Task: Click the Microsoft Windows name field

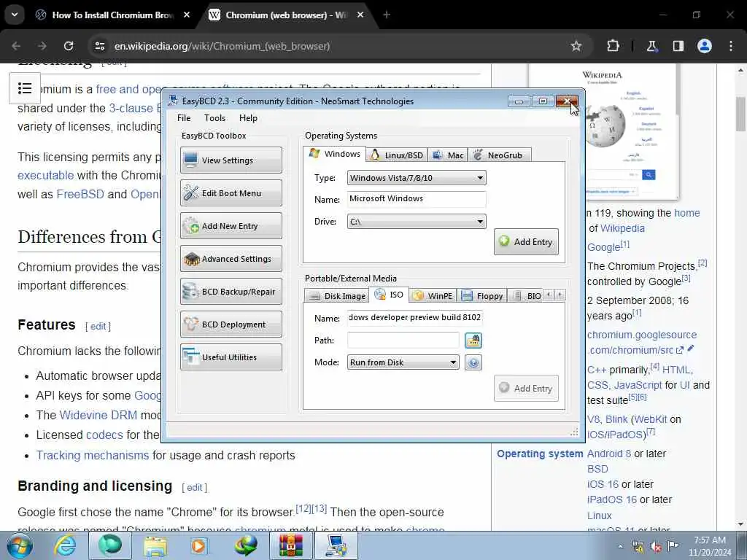Action: tap(417, 199)
